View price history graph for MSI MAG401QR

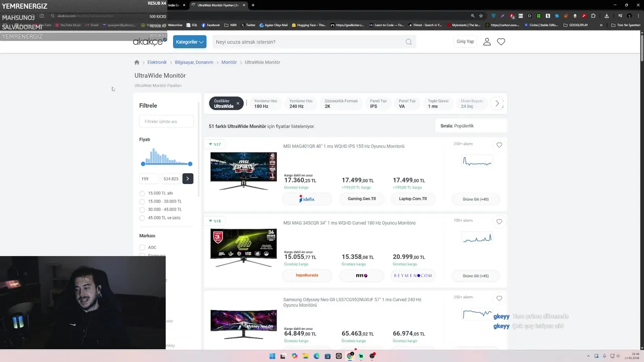[x=477, y=162]
